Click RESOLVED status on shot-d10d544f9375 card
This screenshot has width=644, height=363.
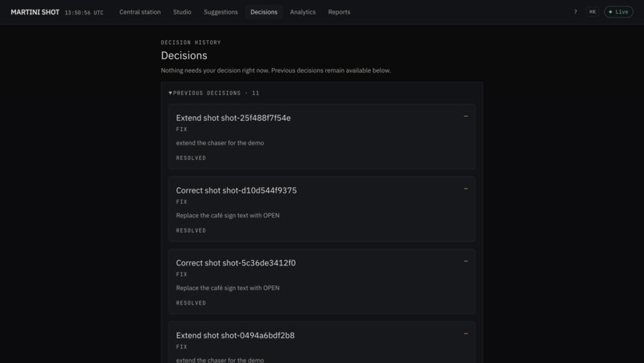[x=191, y=230]
